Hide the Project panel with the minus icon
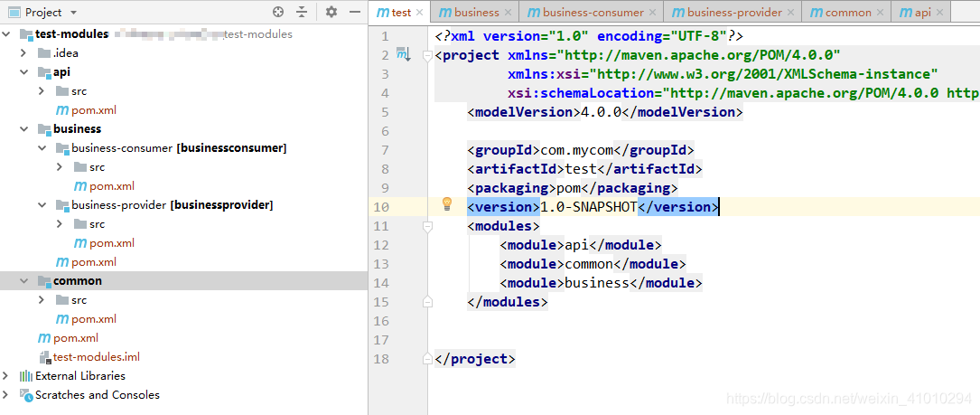This screenshot has width=980, height=415. pyautogui.click(x=354, y=12)
